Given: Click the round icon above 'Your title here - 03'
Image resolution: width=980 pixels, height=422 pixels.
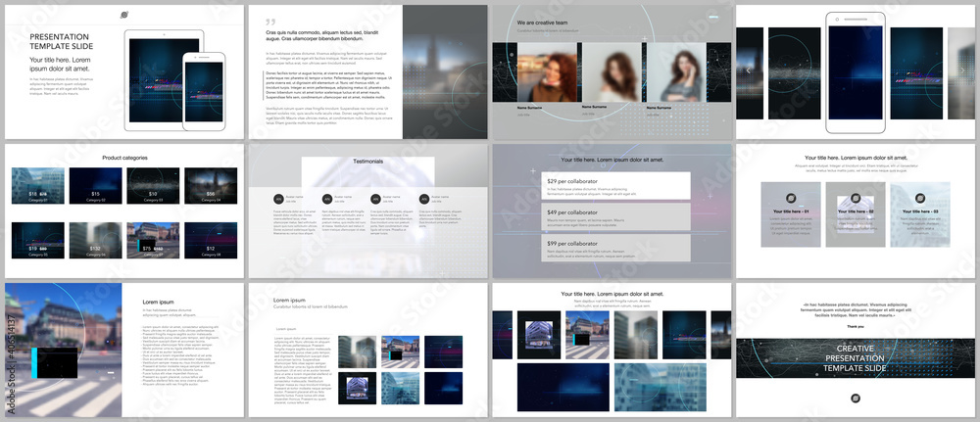Looking at the screenshot, I should tap(920, 199).
